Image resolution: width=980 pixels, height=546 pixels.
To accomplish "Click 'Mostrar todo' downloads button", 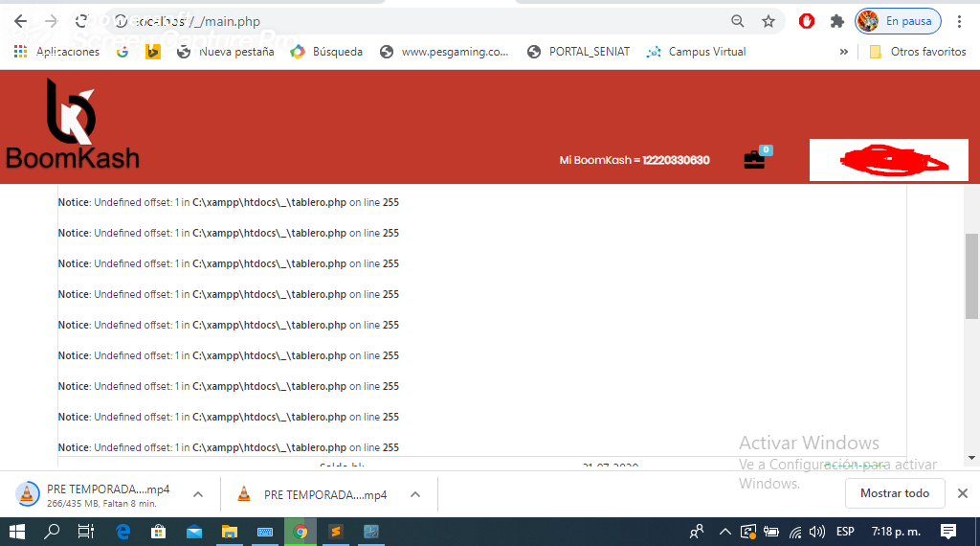I will [x=895, y=493].
